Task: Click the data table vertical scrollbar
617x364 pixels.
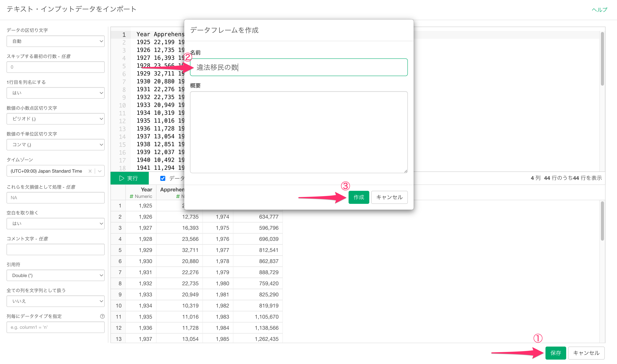Action: [x=602, y=221]
